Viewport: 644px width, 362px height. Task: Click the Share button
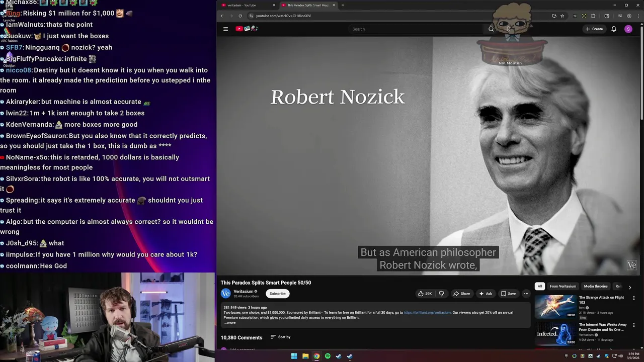tap(461, 294)
